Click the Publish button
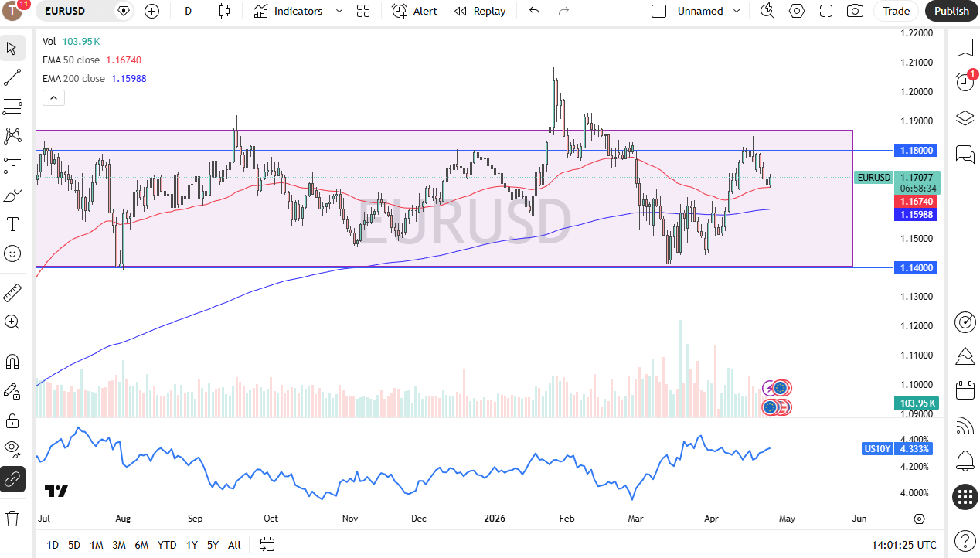Image resolution: width=980 pixels, height=558 pixels. pyautogui.click(x=951, y=11)
